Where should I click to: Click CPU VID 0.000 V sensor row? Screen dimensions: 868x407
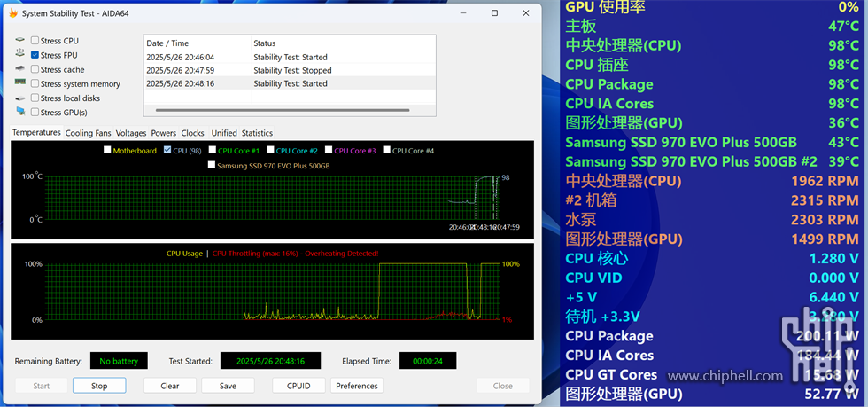tap(712, 278)
